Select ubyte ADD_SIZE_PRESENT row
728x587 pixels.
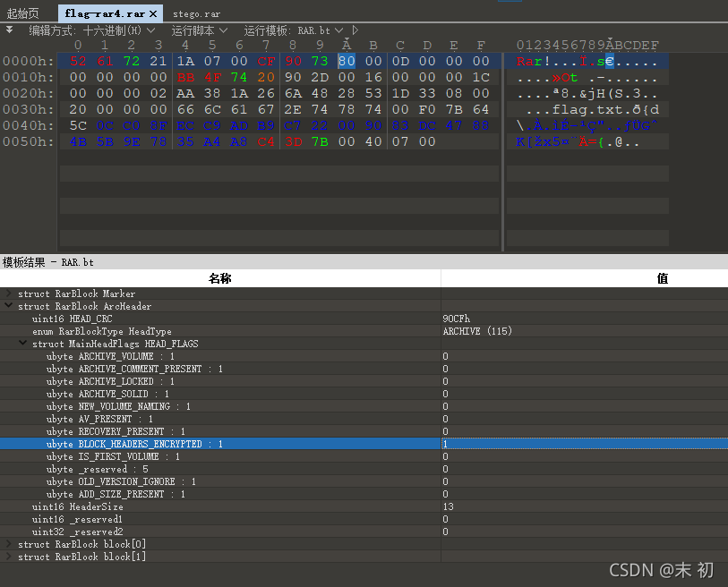[x=364, y=494]
